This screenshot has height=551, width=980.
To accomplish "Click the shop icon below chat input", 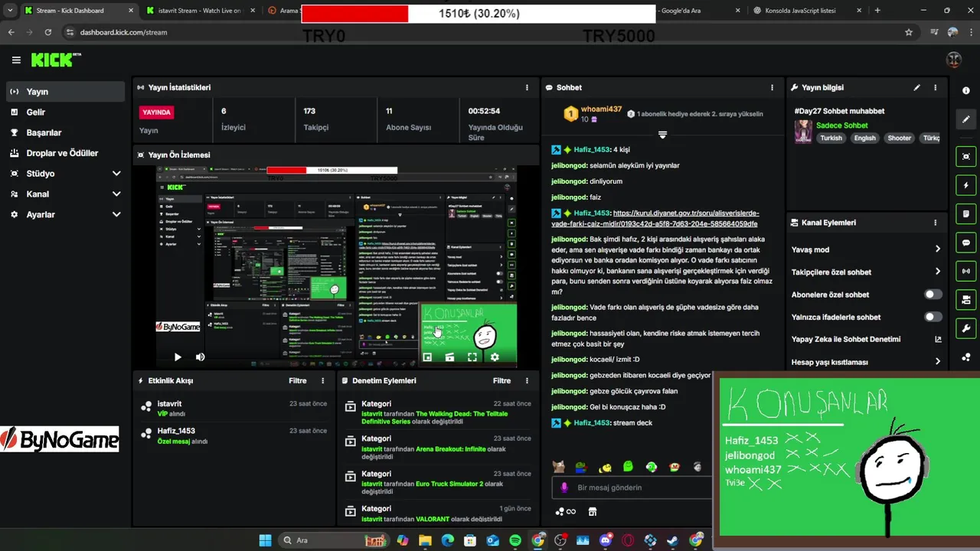I will pyautogui.click(x=592, y=511).
